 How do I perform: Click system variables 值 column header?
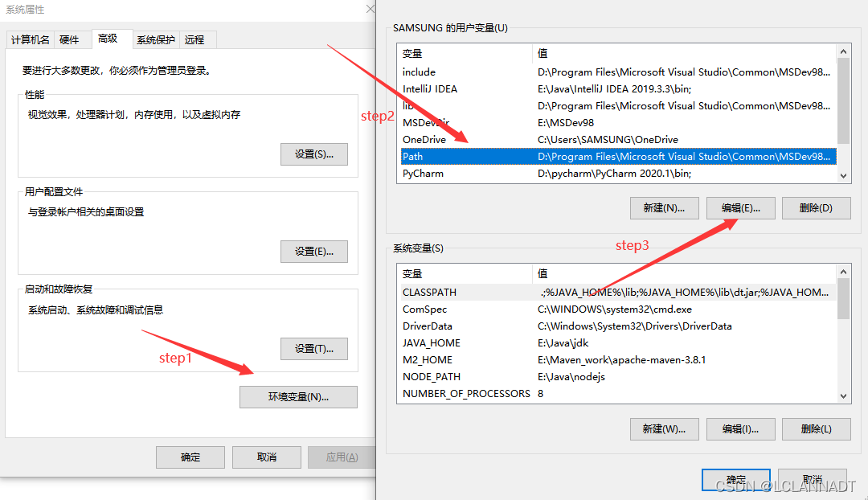[x=685, y=274]
